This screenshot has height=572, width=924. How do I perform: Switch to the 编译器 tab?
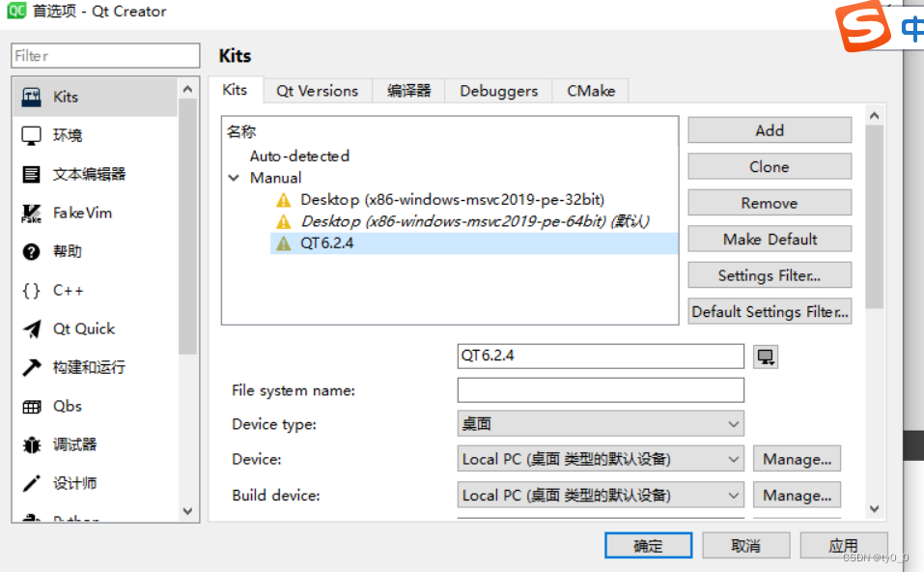[x=409, y=91]
